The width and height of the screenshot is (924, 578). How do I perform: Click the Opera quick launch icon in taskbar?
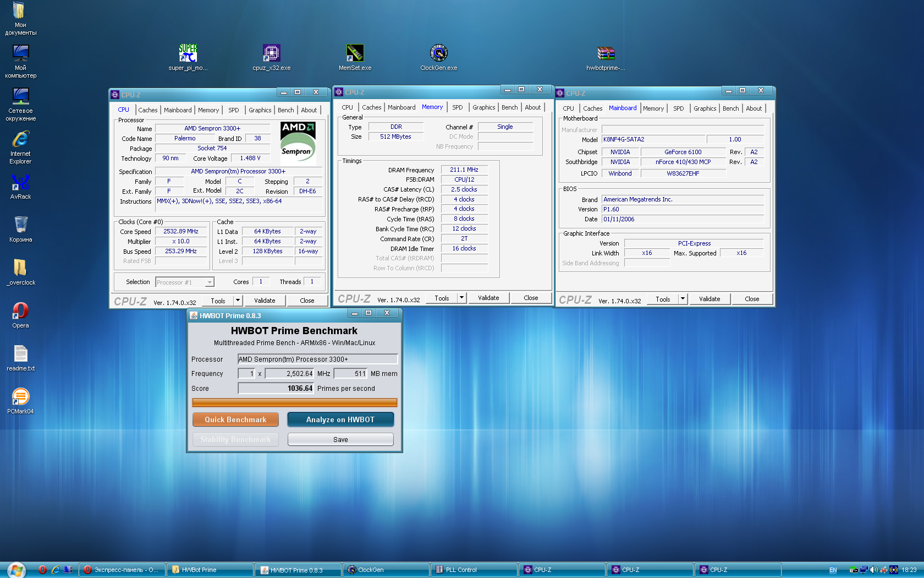(x=42, y=570)
